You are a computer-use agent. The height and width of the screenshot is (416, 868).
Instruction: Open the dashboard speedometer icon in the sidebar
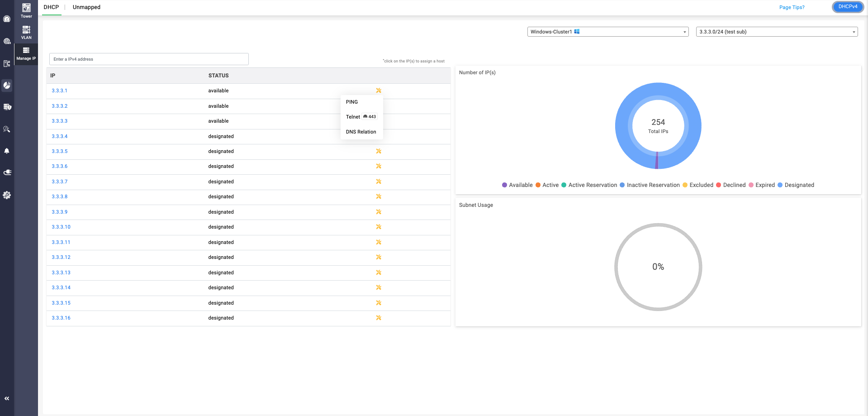click(7, 19)
